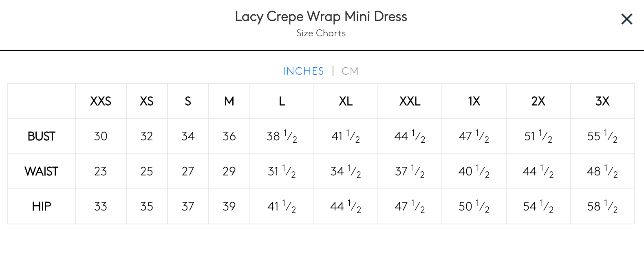Click the XXS size column header
Viewport: 644px width, 257px height.
(101, 101)
